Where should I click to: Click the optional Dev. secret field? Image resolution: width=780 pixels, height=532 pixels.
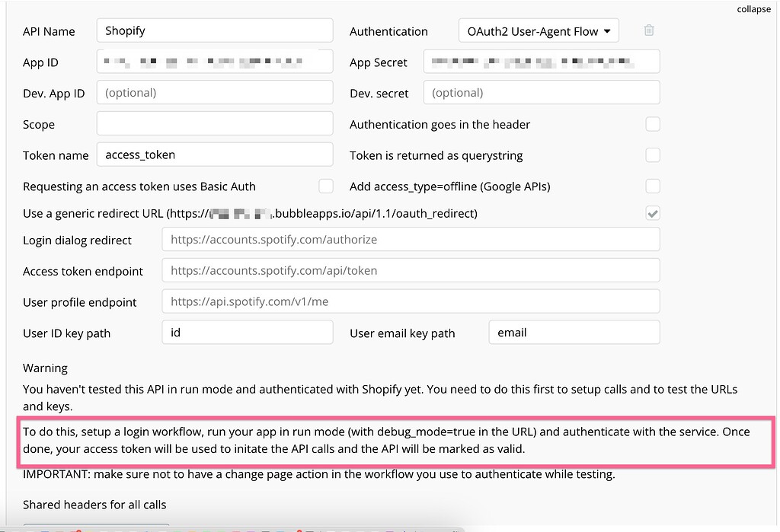pyautogui.click(x=541, y=92)
